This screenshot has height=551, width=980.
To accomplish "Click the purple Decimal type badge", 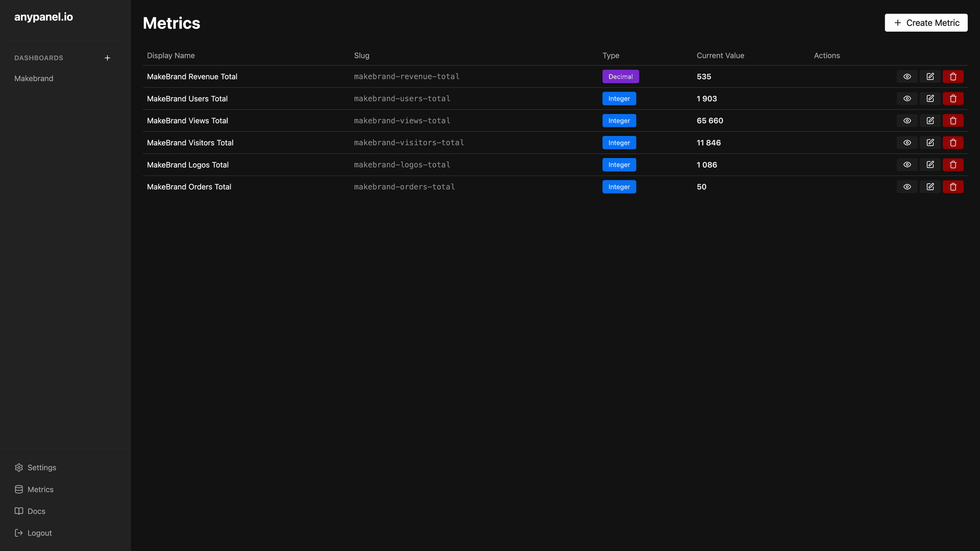I will click(x=620, y=76).
